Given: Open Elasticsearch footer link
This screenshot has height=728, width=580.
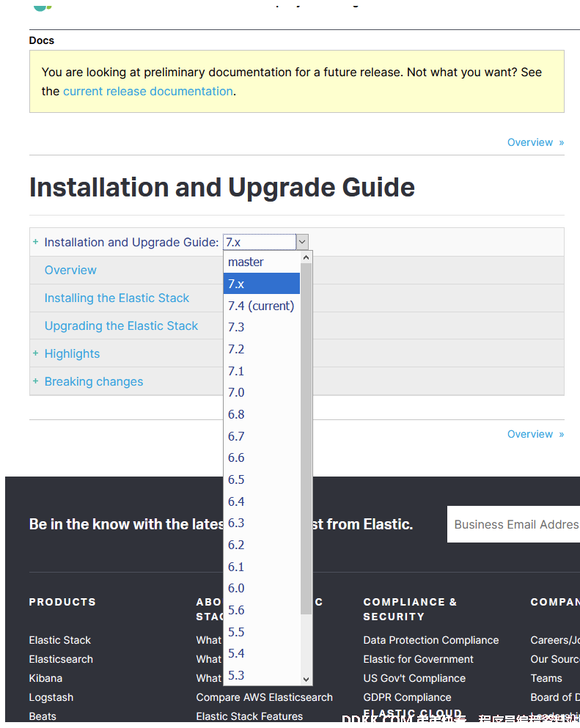Looking at the screenshot, I should pos(61,659).
